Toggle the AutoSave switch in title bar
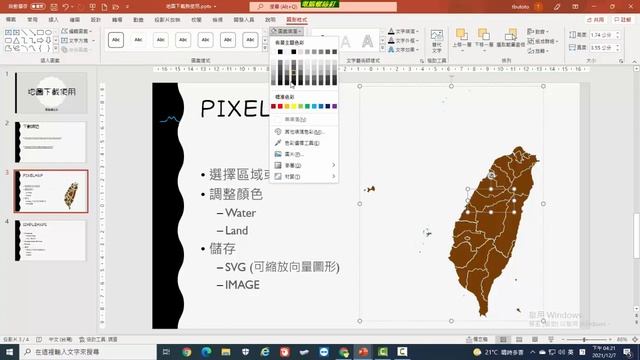Viewport: 640px width, 360px height. (x=38, y=7)
